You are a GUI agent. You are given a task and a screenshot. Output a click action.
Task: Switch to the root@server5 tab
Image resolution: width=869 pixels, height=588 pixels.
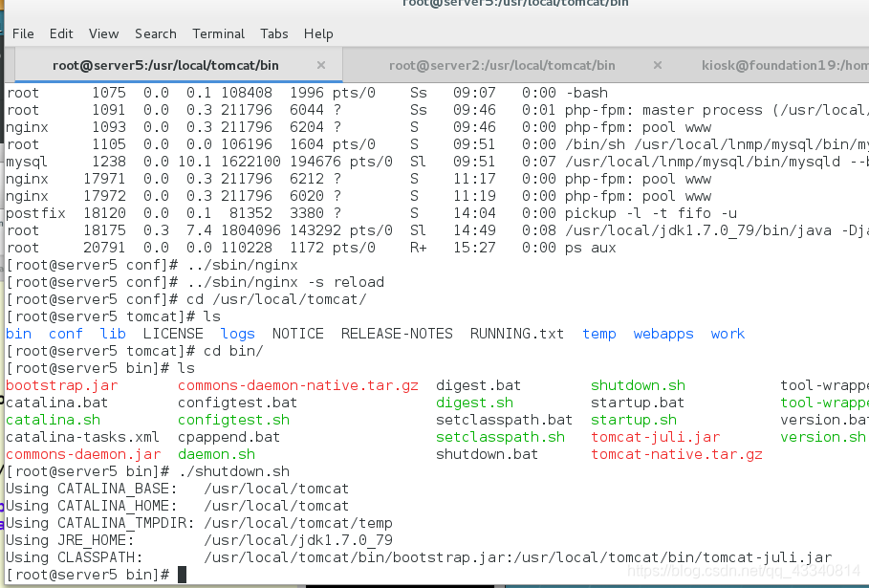(x=179, y=65)
